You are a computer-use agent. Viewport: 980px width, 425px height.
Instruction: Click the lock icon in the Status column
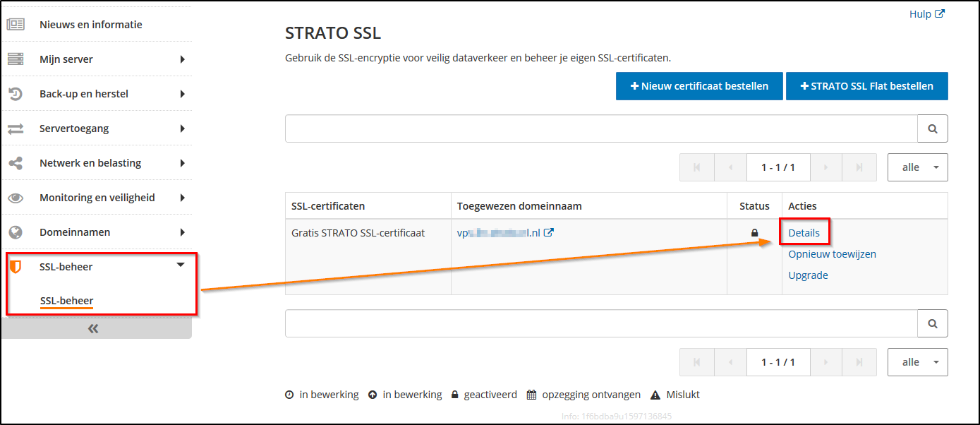point(754,232)
